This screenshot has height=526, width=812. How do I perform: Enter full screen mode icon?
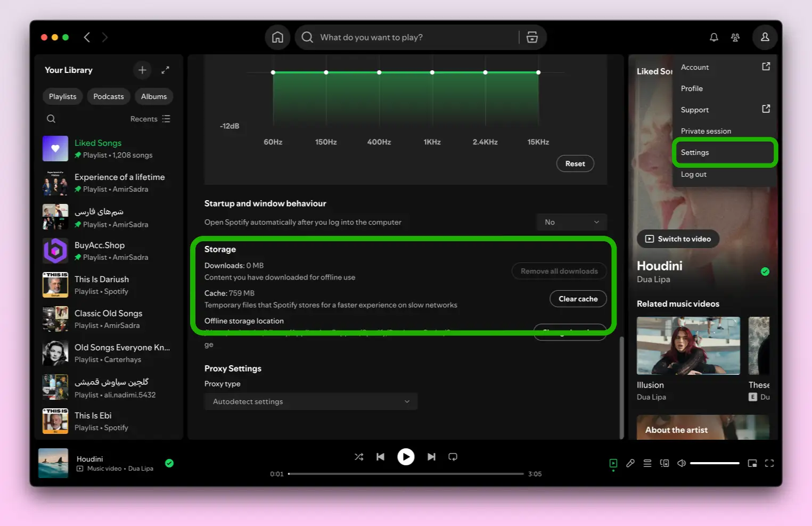coord(769,463)
